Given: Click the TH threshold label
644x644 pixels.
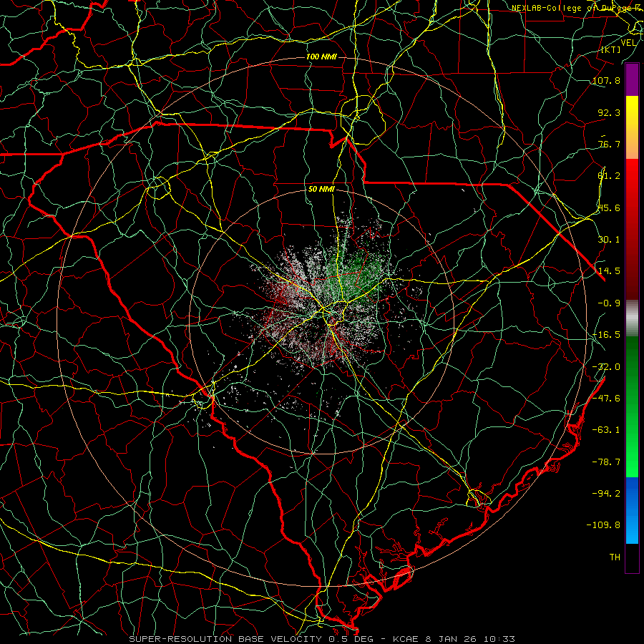Looking at the screenshot, I should pos(615,557).
